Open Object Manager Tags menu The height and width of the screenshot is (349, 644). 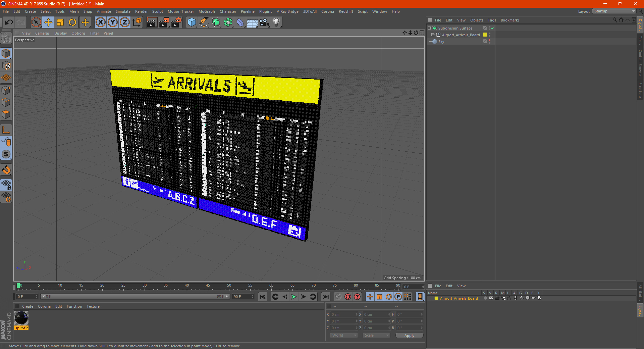(492, 20)
